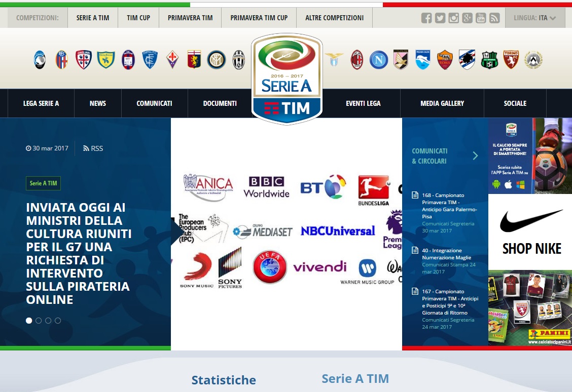The height and width of the screenshot is (392, 572).
Task: Open the Roma club crest
Action: pyautogui.click(x=445, y=60)
